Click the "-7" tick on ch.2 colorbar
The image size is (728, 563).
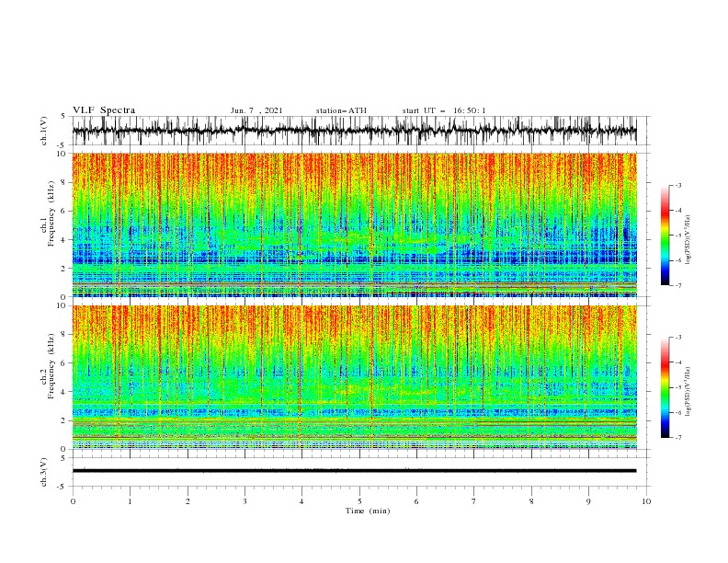tap(677, 437)
